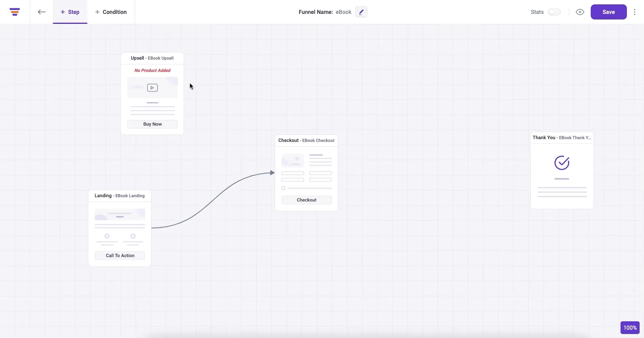The width and height of the screenshot is (644, 338).
Task: Click the arrowhead connecting to Checkout step
Action: pos(272,173)
